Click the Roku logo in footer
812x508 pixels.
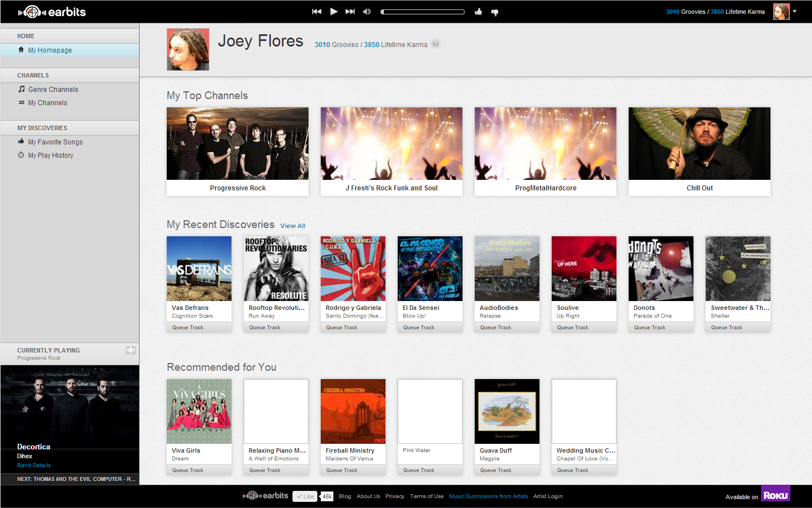pyautogui.click(x=775, y=494)
